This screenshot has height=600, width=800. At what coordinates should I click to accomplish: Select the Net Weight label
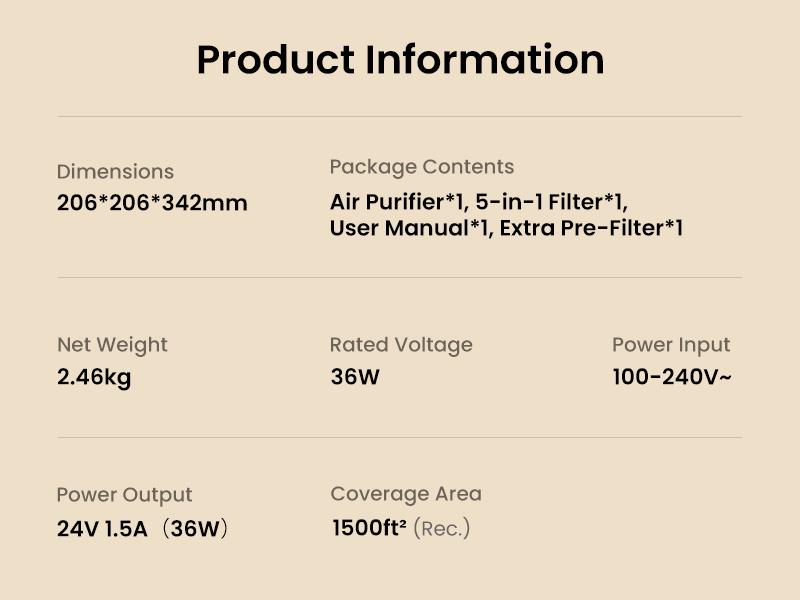click(x=112, y=345)
